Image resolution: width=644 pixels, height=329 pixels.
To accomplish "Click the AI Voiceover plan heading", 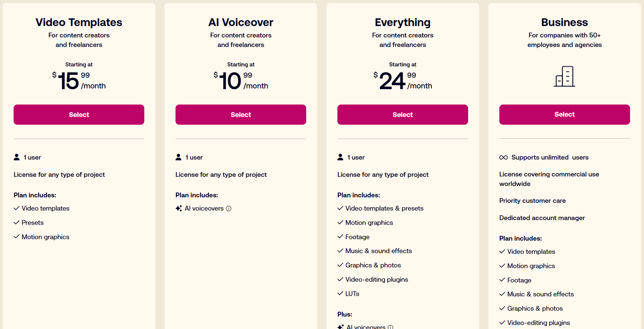I will click(241, 22).
